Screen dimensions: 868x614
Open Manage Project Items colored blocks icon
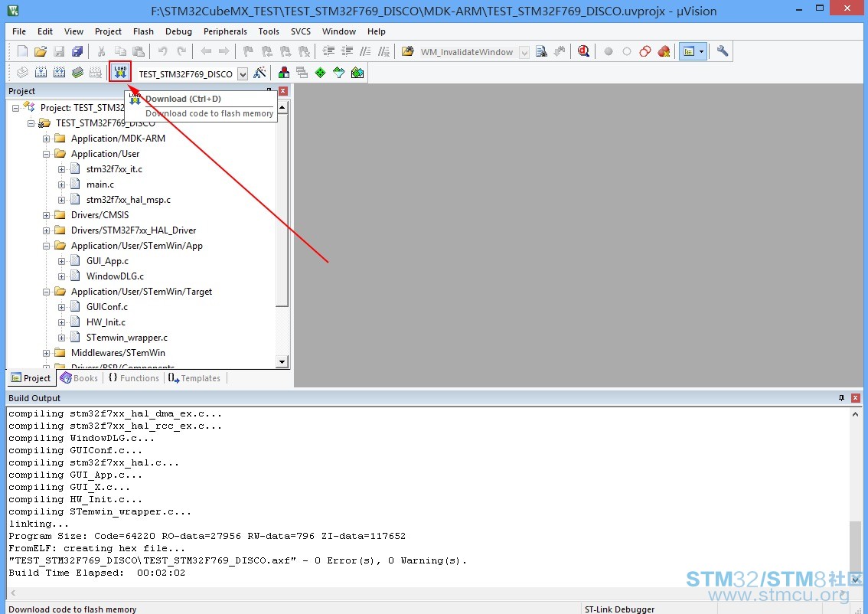click(284, 73)
